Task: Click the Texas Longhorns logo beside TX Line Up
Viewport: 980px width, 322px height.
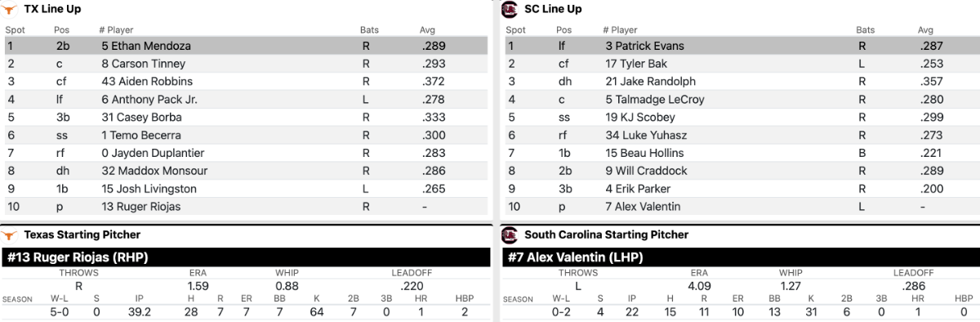Action: [x=11, y=9]
